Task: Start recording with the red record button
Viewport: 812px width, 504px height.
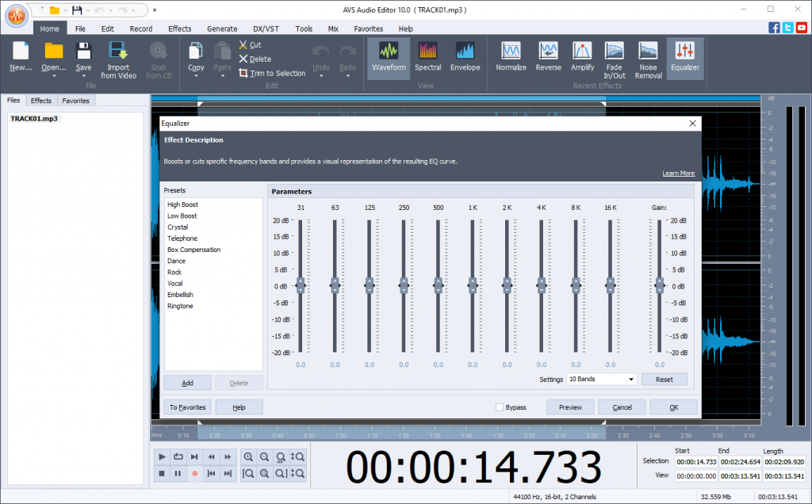Action: (193, 473)
